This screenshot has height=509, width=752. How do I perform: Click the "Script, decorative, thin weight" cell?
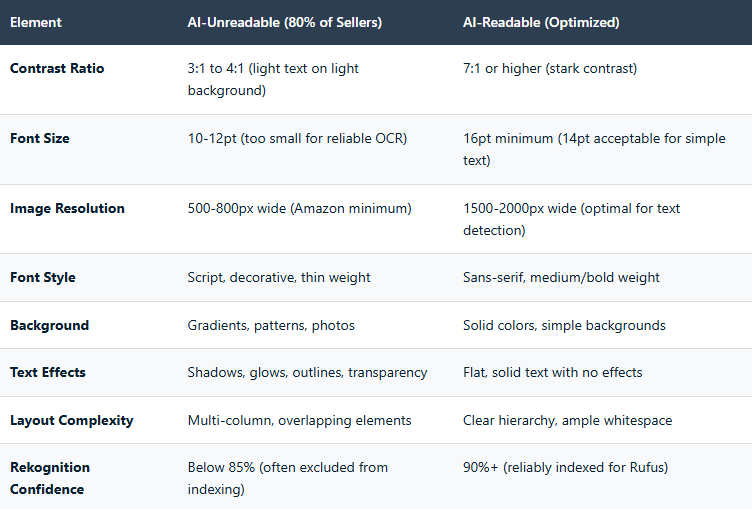279,277
